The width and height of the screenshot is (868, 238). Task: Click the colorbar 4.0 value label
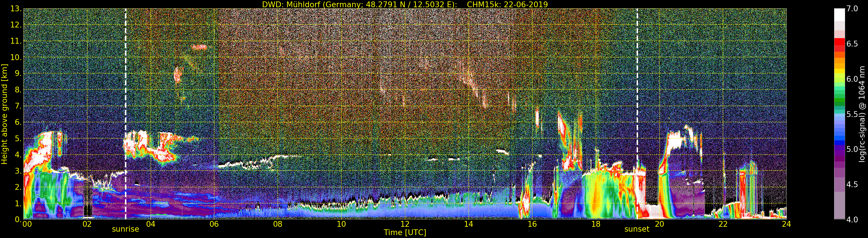pyautogui.click(x=852, y=220)
